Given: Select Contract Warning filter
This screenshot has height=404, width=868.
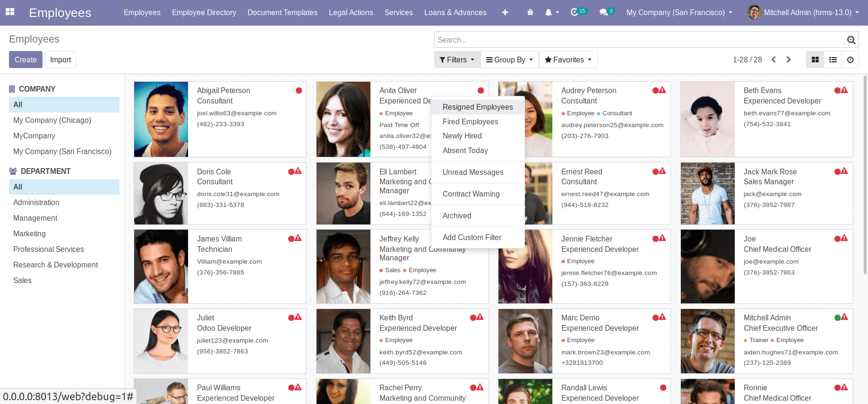Looking at the screenshot, I should click(x=478, y=194).
